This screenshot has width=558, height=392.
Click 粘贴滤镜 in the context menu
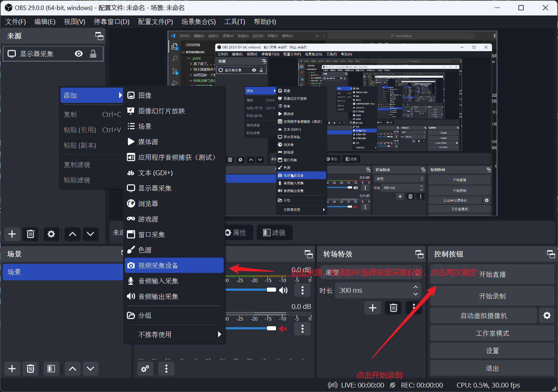[x=91, y=180]
